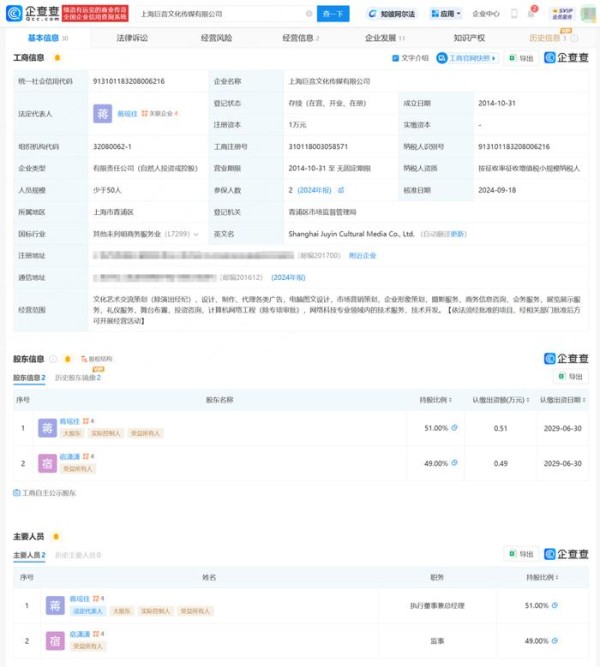
Task: Switch to 法律诉讼 tab
Action: tap(132, 38)
